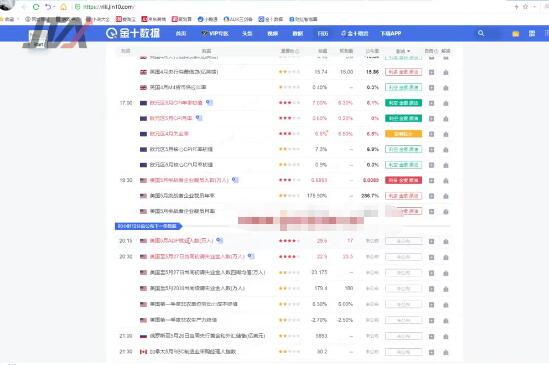549x365 pixels.
Task: Click the value 30.2 in the Canada row
Action: tap(322, 352)
